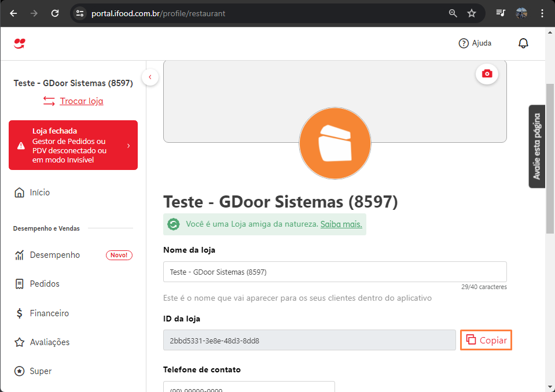The image size is (555, 392).
Task: Click the Nome da loja input field
Action: [335, 272]
